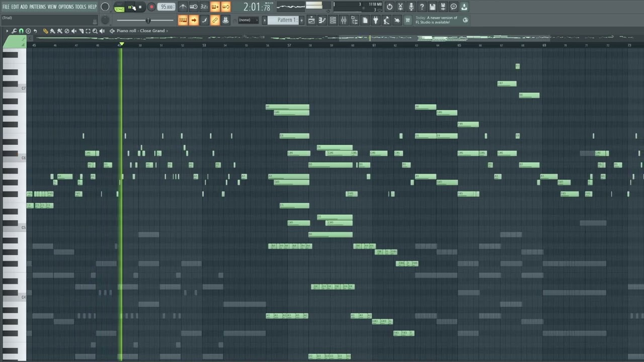Open the HELP menu

pyautogui.click(x=92, y=7)
